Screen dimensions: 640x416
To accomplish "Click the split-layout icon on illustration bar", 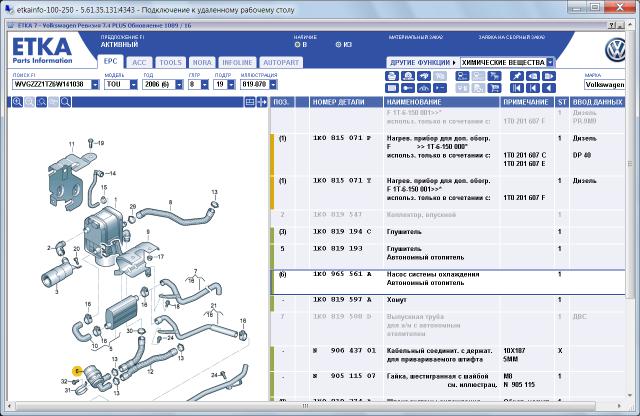I will click(x=249, y=102).
